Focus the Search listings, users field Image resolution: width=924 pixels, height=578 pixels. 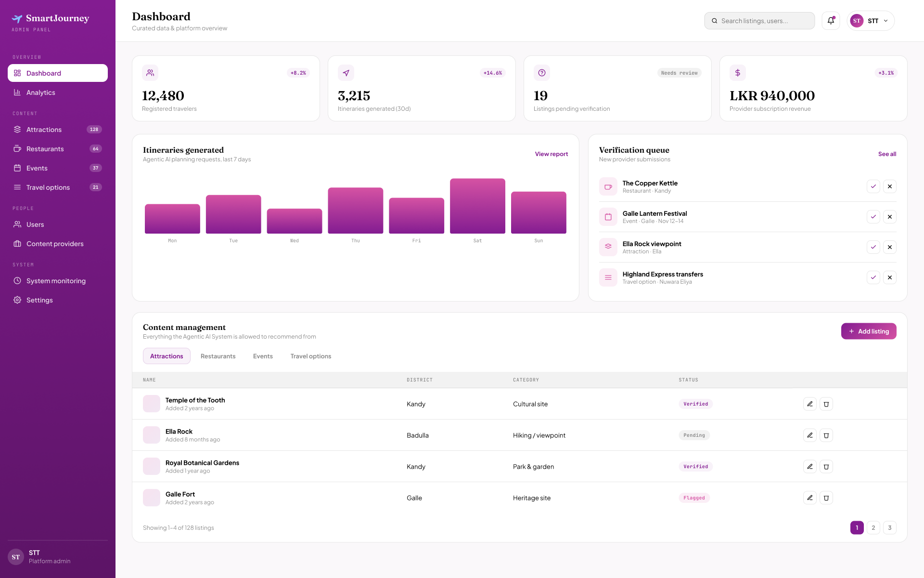[x=759, y=21]
